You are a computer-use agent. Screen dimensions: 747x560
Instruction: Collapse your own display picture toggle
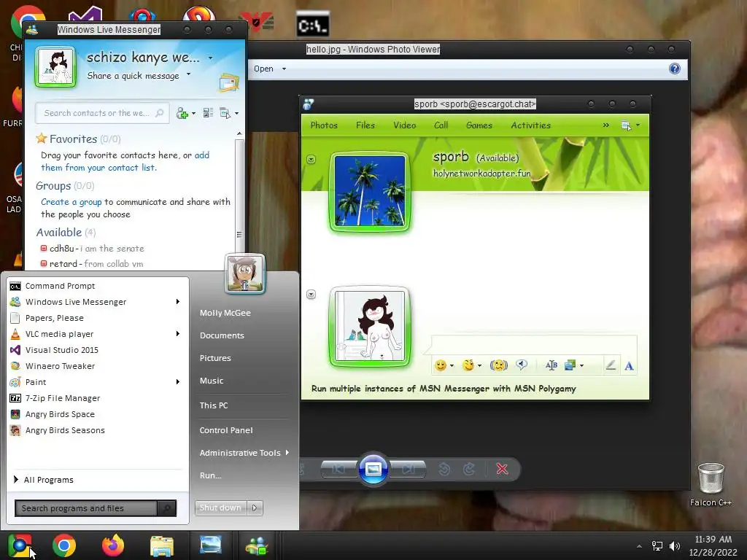coord(311,295)
